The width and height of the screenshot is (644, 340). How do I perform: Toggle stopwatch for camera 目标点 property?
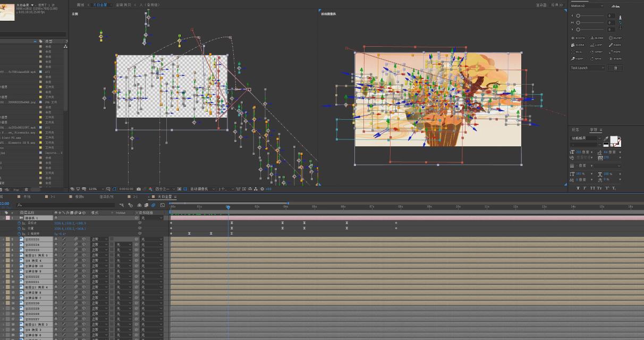pyautogui.click(x=19, y=223)
